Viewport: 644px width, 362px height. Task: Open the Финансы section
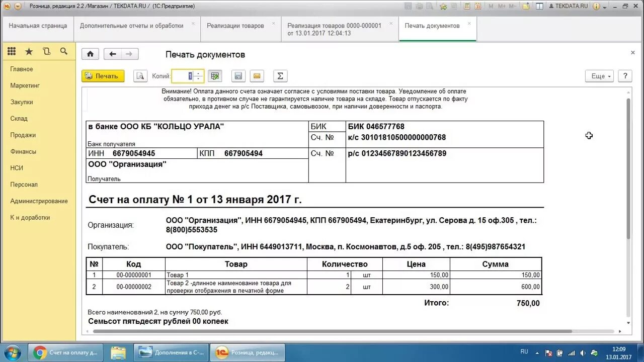point(23,152)
